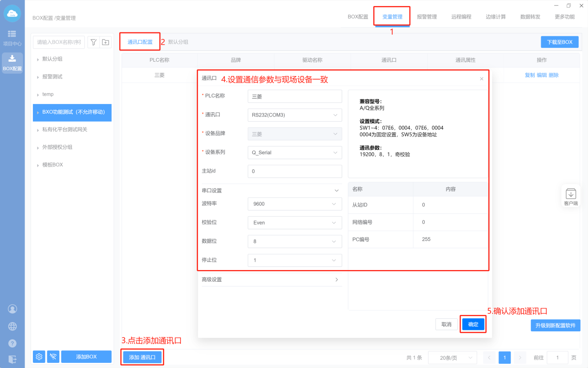Open the 通讯口 RS232(COM3) dropdown
The height and width of the screenshot is (368, 588).
click(294, 115)
